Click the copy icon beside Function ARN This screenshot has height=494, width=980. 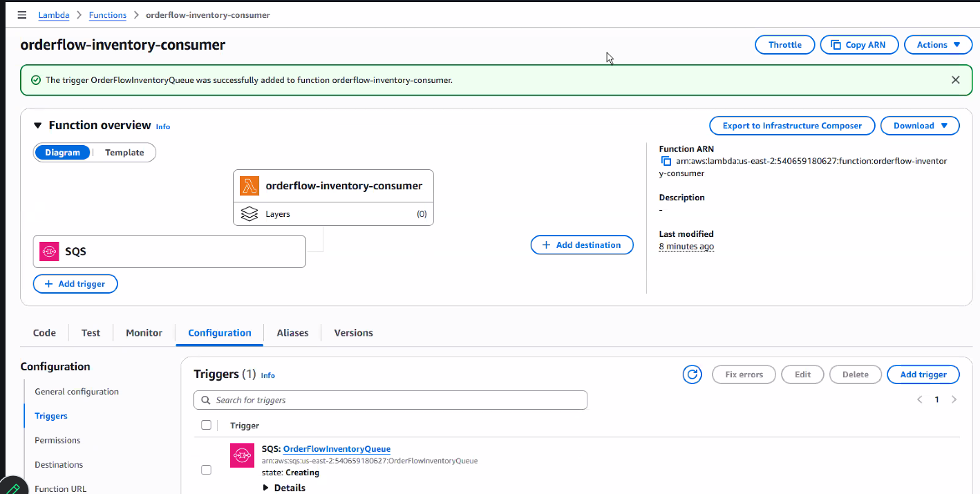click(666, 161)
